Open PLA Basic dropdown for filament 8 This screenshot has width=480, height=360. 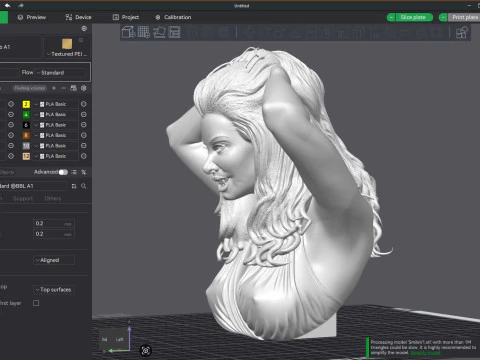pyautogui.click(x=55, y=135)
